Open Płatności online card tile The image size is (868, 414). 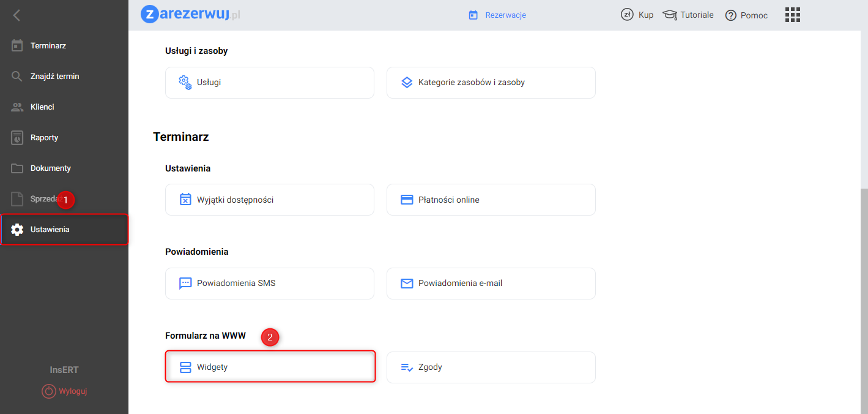pos(491,200)
